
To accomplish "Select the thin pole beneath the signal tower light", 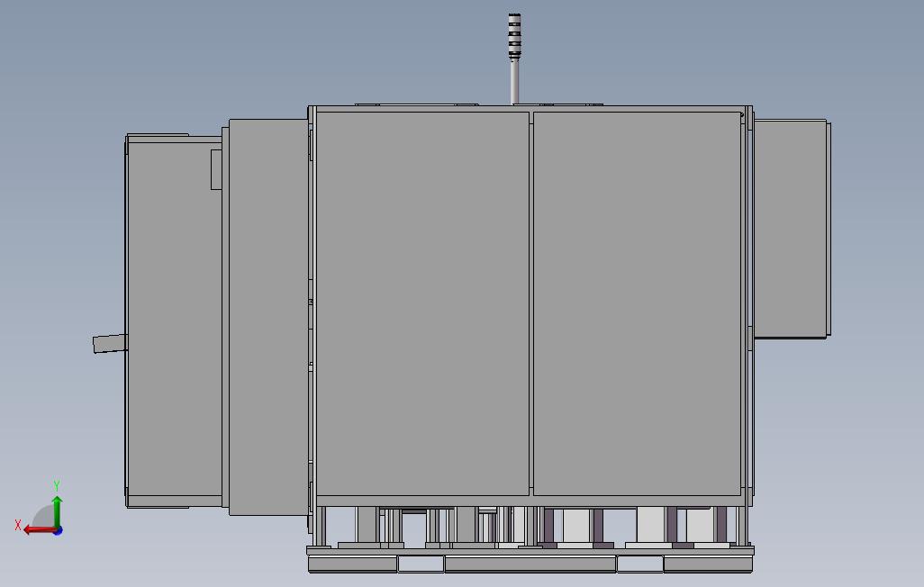I will (514, 82).
